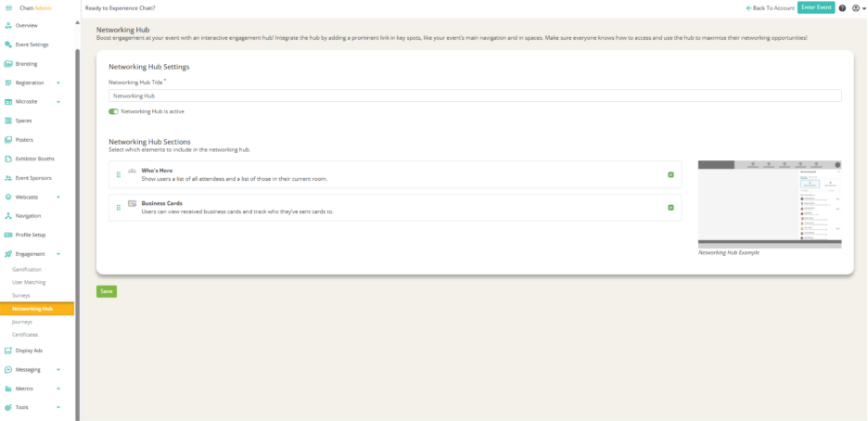
Task: Toggle the Networking Hub is active switch
Action: coord(114,111)
